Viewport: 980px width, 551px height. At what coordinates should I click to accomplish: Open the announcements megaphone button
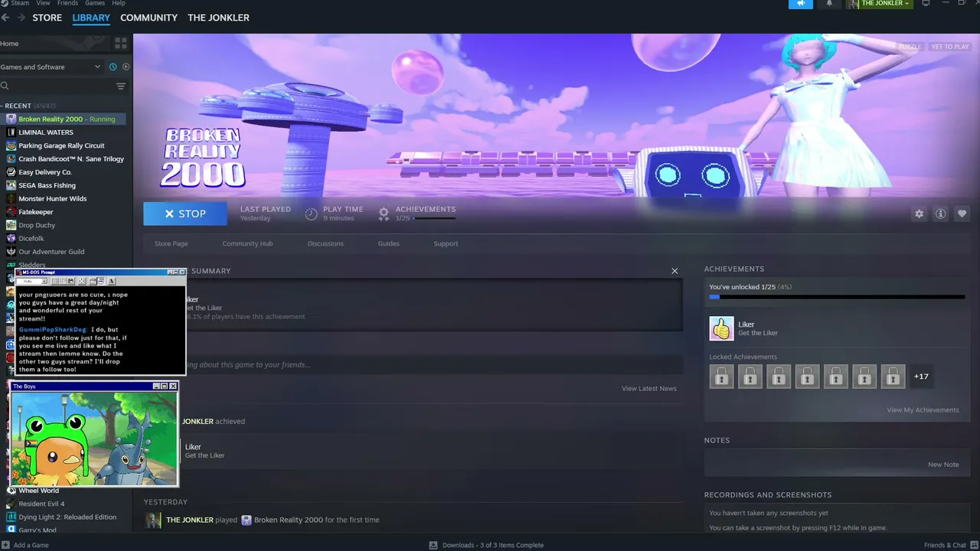pyautogui.click(x=801, y=3)
